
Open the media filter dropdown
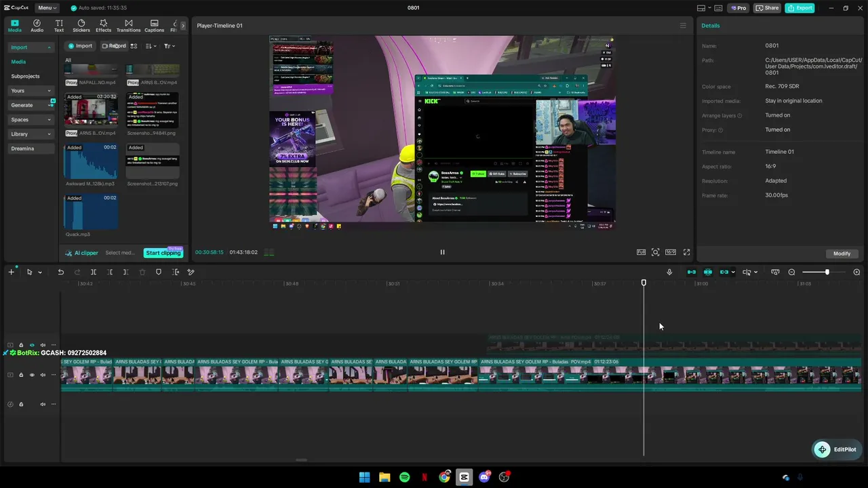[169, 46]
